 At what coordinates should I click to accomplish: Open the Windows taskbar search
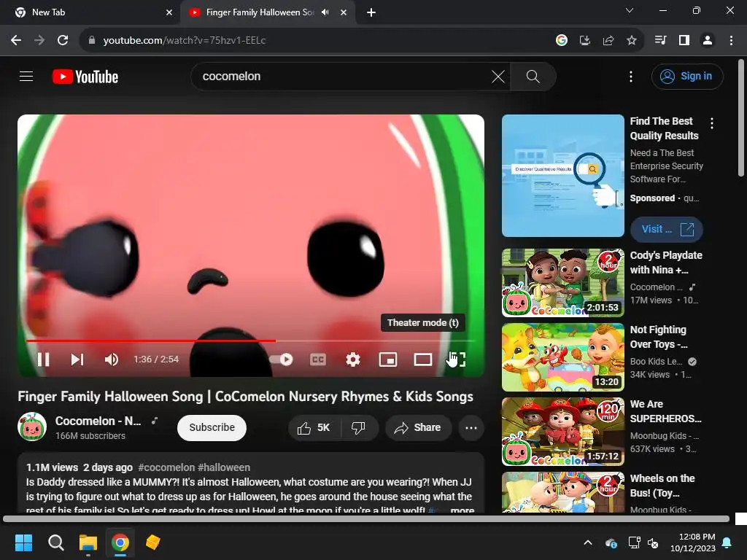55,542
